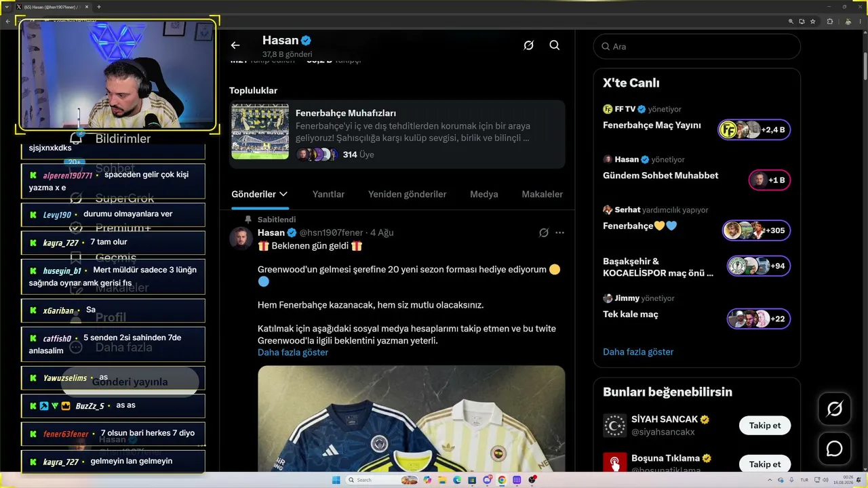Open Copilot from the taskbar
868x488 pixels.
tap(427, 480)
